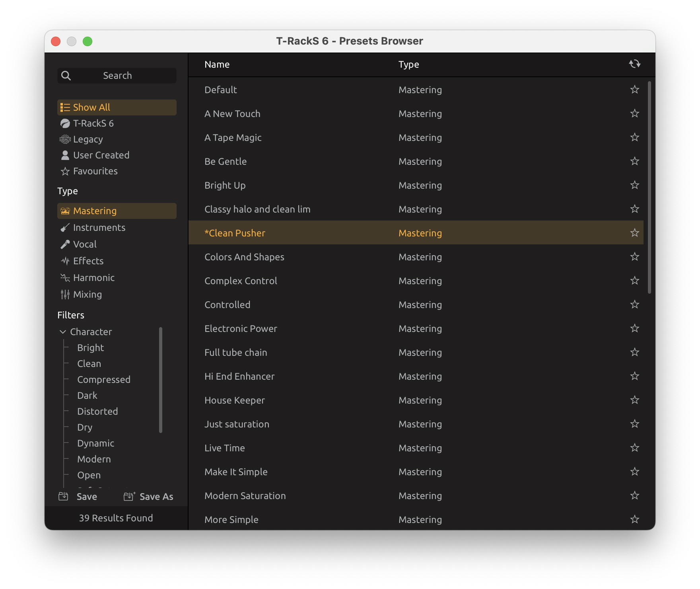700x589 pixels.
Task: Click the preset list vertical scrollbar
Action: click(649, 187)
